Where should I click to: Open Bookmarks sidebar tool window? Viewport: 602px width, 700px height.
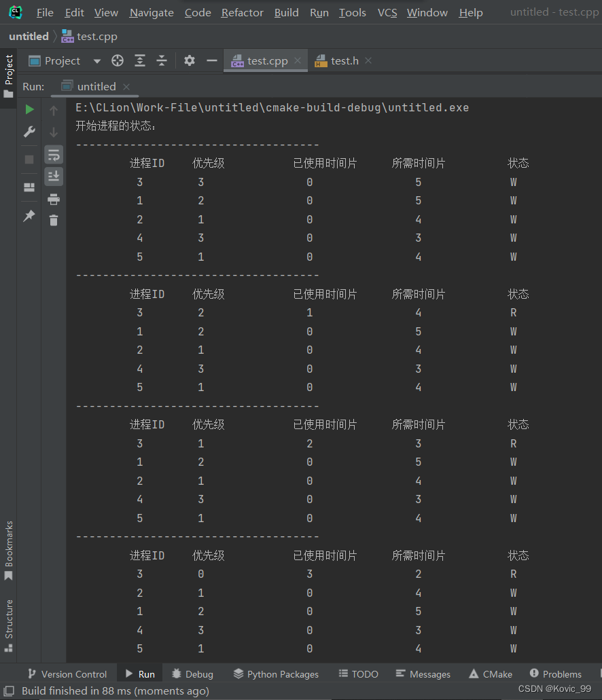[x=8, y=551]
